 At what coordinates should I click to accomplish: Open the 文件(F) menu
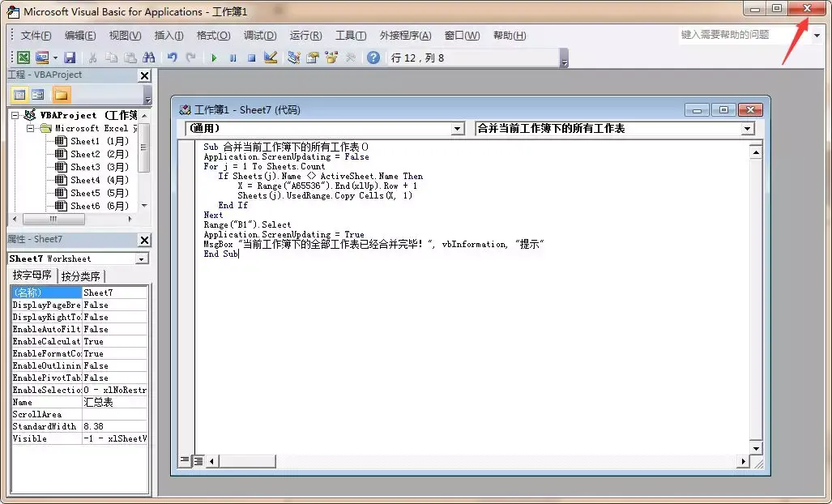[x=36, y=36]
